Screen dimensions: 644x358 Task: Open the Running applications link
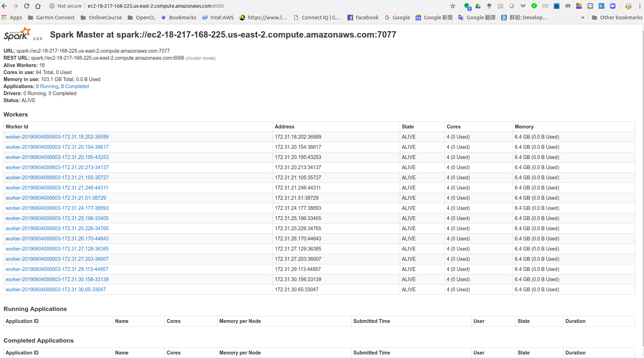(49, 86)
